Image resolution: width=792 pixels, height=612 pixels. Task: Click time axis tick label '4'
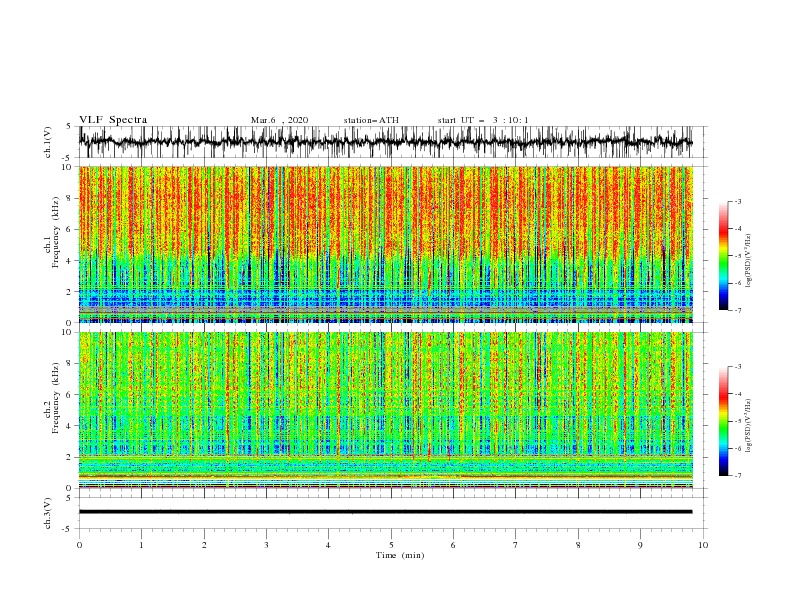click(328, 545)
